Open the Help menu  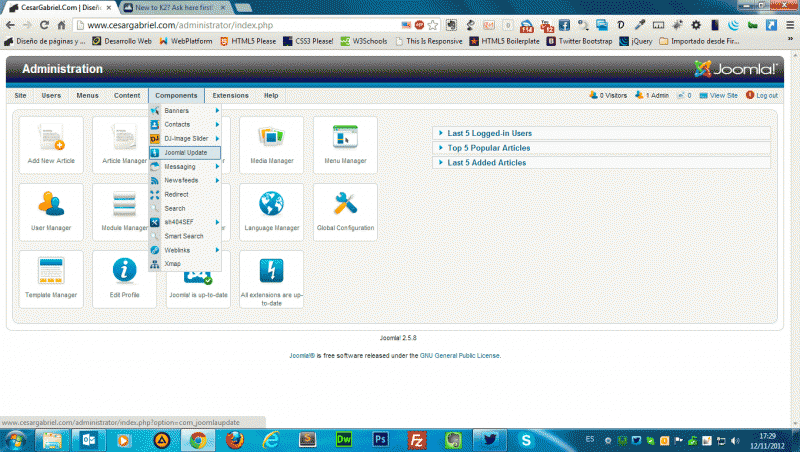click(271, 95)
